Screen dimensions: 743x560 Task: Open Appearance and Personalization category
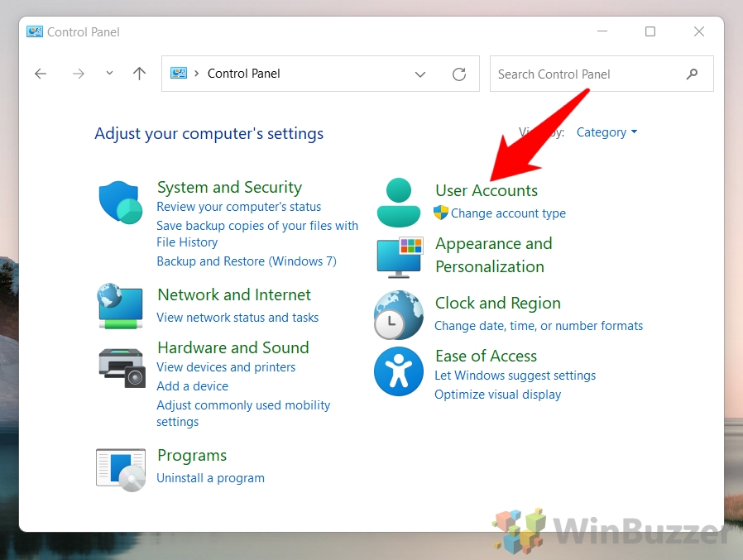tap(494, 255)
